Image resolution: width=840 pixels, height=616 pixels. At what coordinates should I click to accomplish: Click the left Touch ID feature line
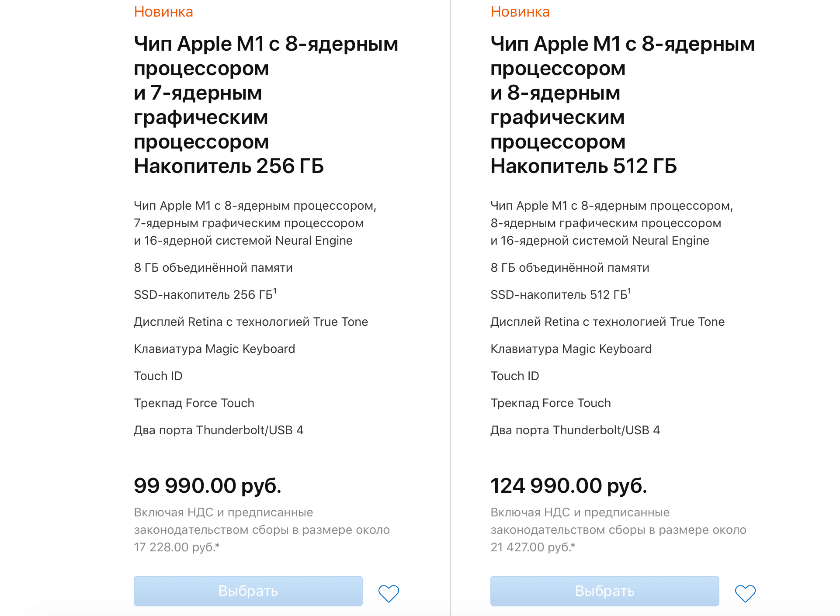pos(158,376)
